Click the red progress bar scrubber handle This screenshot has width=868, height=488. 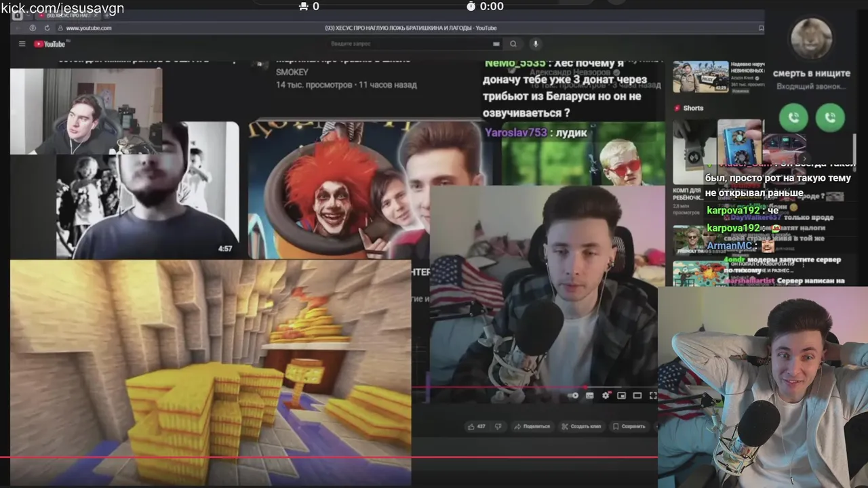tap(585, 388)
